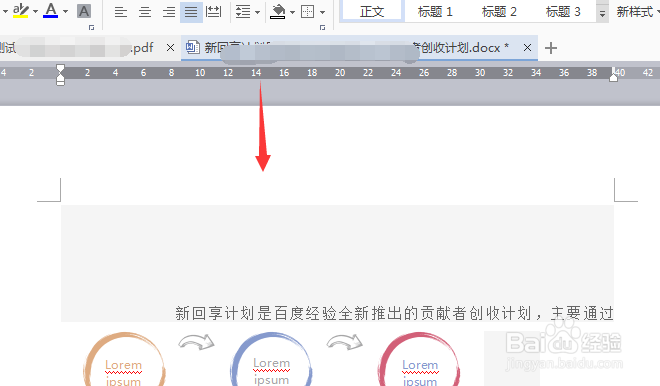The width and height of the screenshot is (660, 386).
Task: Toggle character shading button
Action: [x=84, y=11]
